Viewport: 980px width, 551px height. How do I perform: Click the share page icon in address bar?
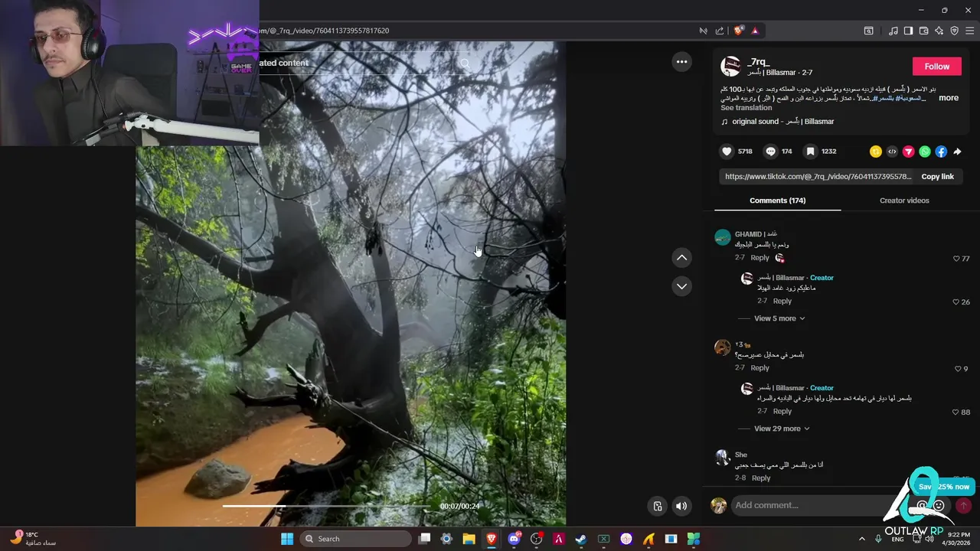(x=720, y=31)
